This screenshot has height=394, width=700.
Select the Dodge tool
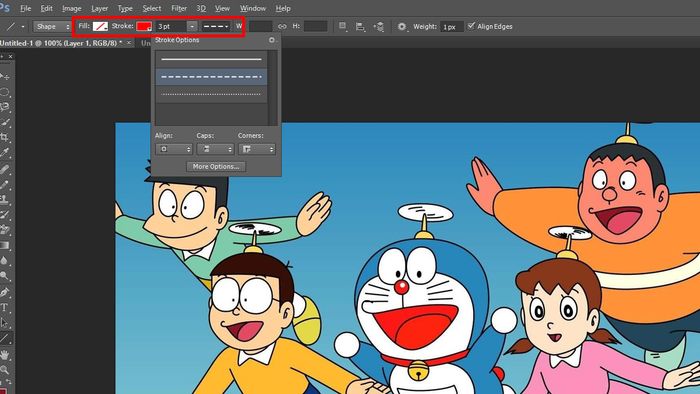coord(4,276)
